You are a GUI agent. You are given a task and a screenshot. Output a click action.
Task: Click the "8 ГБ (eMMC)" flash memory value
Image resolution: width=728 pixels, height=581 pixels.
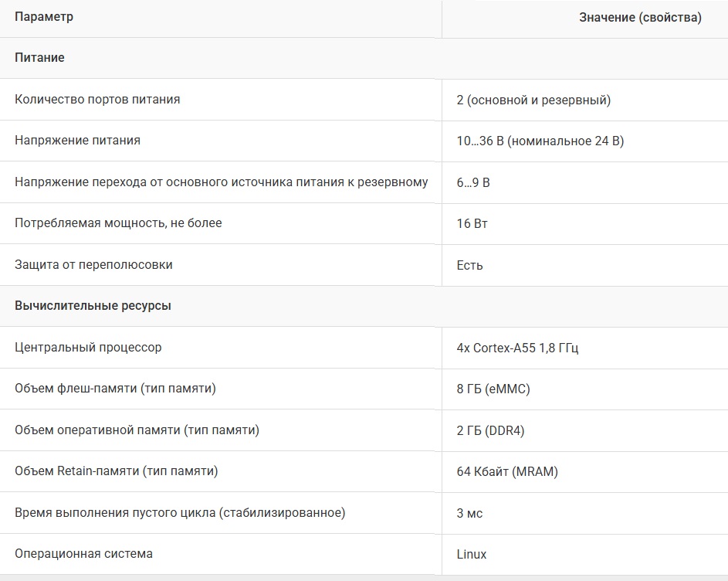click(x=493, y=389)
